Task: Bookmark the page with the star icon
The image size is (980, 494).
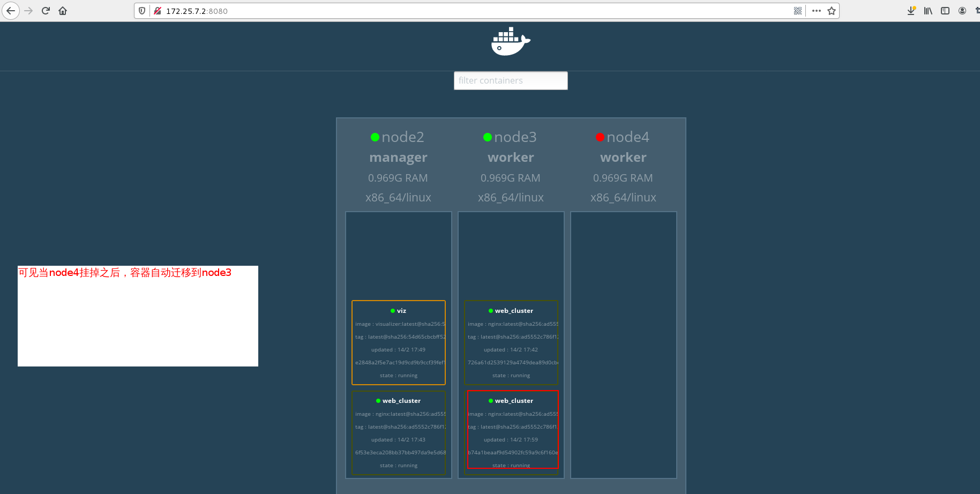Action: point(832,11)
